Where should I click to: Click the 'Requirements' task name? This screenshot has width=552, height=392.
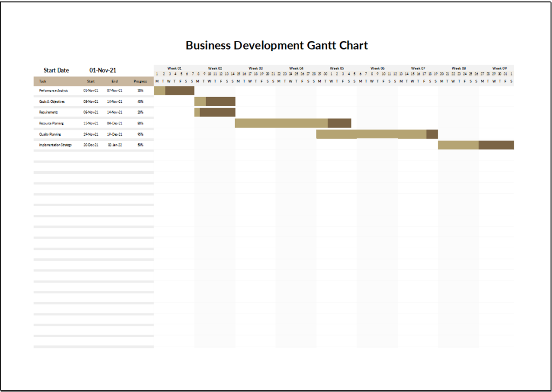tap(51, 112)
